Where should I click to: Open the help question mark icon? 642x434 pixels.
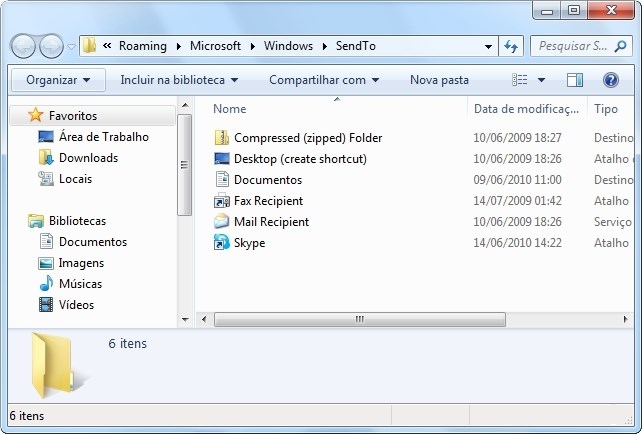tap(610, 80)
